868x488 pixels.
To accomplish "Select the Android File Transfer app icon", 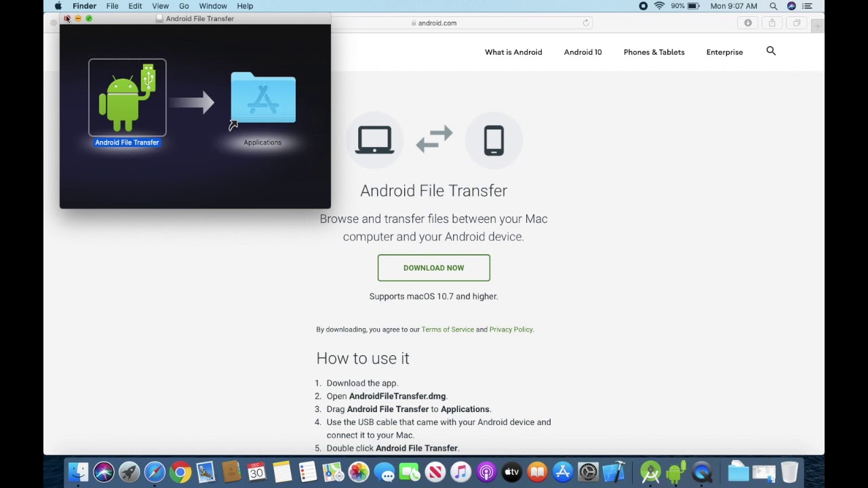I will 127,98.
